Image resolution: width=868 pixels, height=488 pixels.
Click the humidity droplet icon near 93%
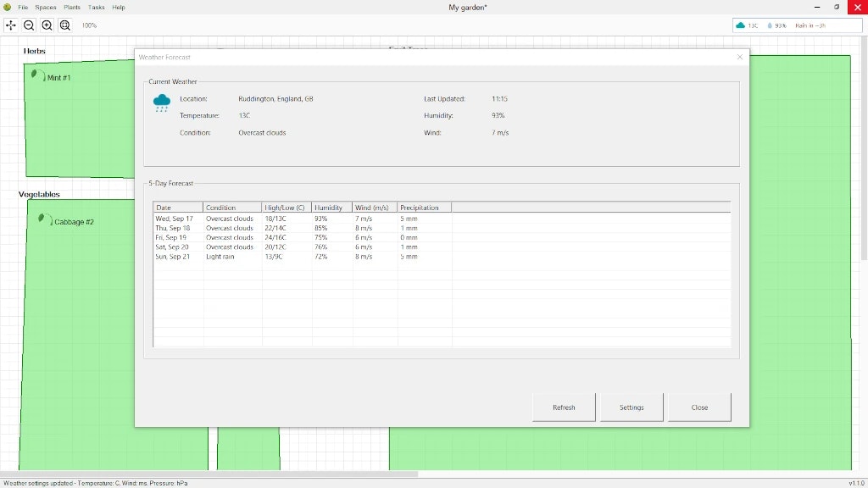coord(770,25)
